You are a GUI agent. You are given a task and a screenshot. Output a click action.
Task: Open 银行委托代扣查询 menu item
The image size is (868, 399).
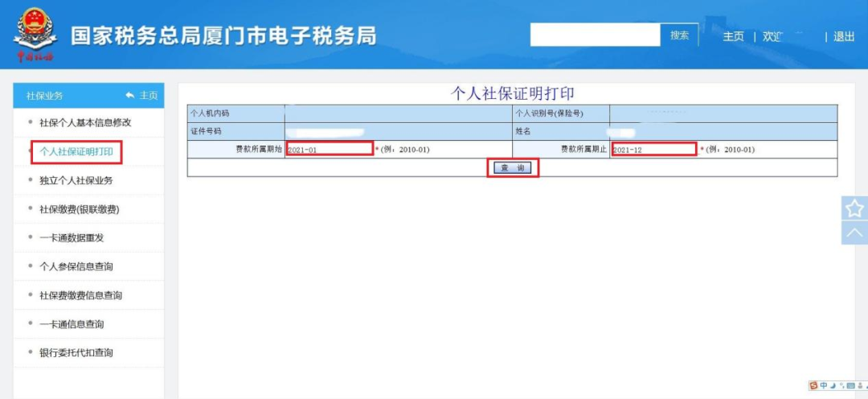(76, 353)
